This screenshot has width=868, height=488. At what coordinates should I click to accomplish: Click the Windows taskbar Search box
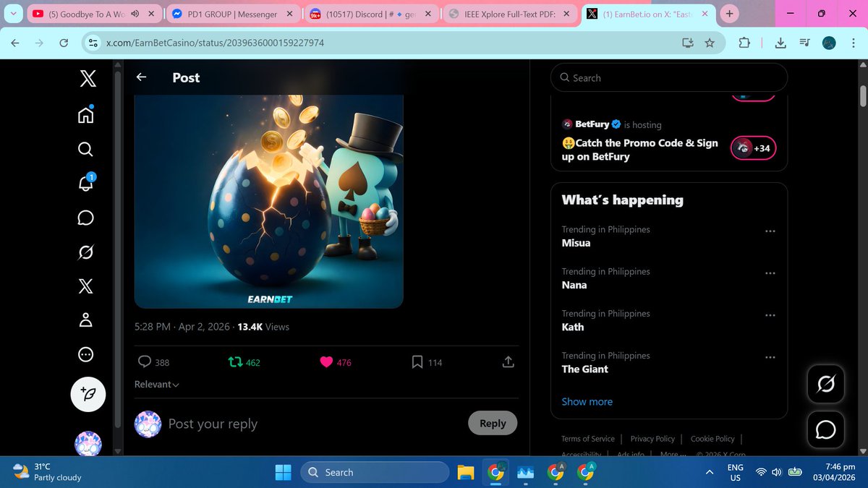click(375, 472)
